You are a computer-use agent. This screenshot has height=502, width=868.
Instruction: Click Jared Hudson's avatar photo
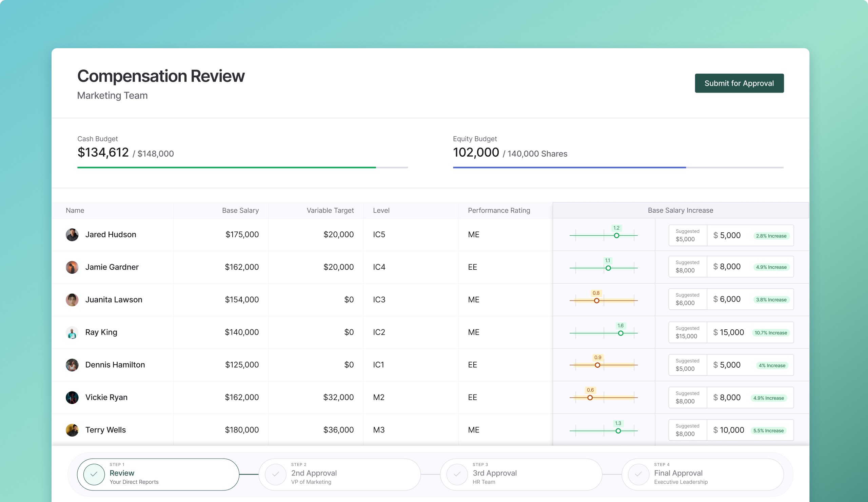[72, 235]
